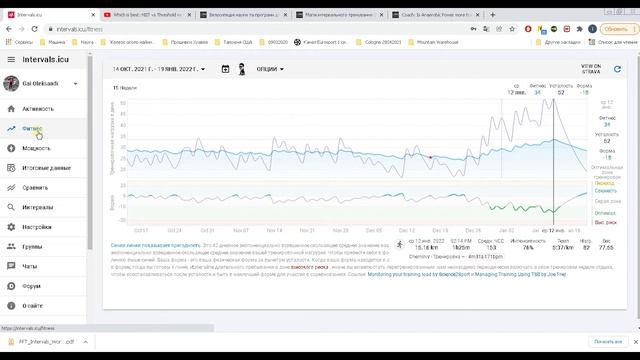Click the trend line icon next to Fitness
Screen dimensions: 640x360
[x=11, y=129]
